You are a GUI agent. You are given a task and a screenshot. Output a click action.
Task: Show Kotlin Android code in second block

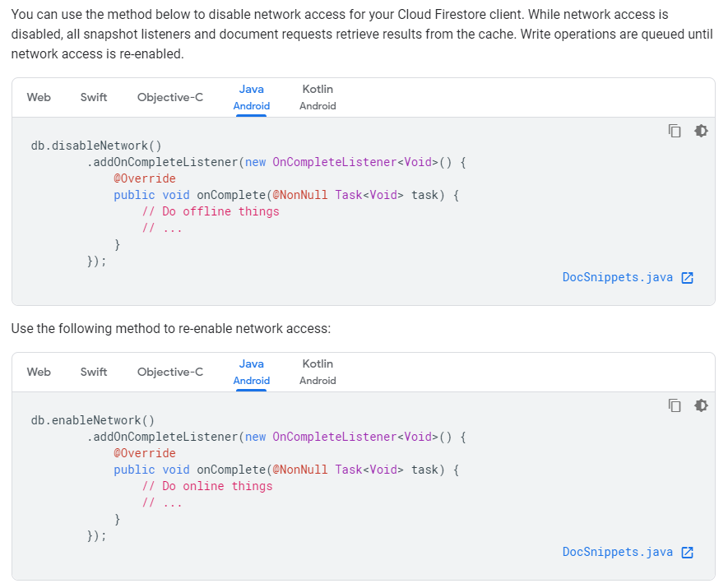pyautogui.click(x=318, y=373)
